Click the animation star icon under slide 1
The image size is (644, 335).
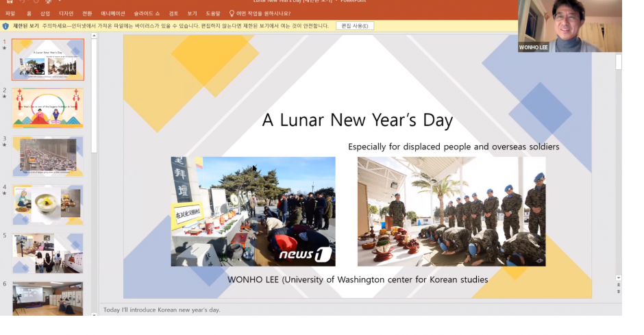click(5, 48)
